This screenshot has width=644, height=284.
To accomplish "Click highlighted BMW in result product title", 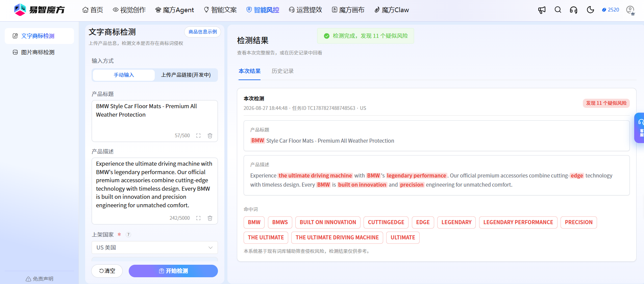I will [x=257, y=141].
